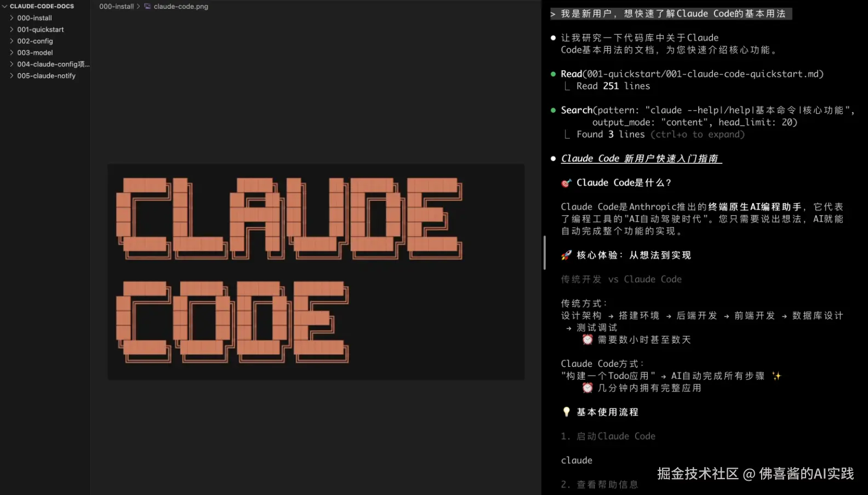The height and width of the screenshot is (495, 868).
Task: Click the rocket emoji before '核心体验'
Action: pos(566,255)
